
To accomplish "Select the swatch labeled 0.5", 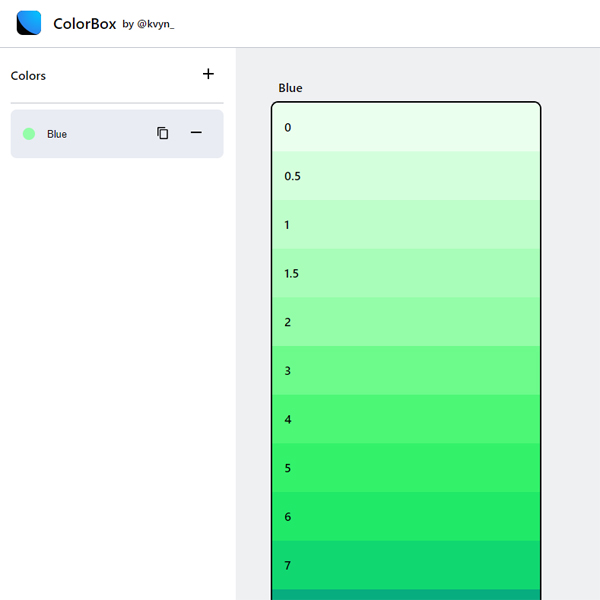I will (x=406, y=176).
